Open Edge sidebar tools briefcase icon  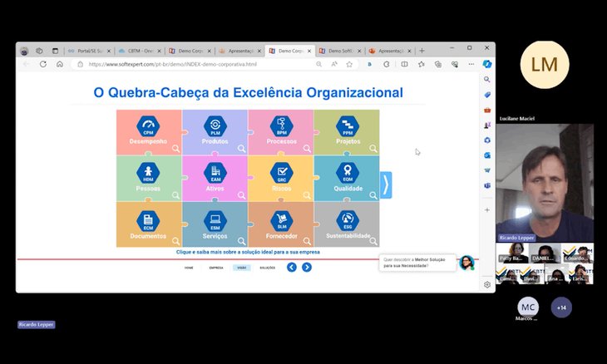pos(487,111)
